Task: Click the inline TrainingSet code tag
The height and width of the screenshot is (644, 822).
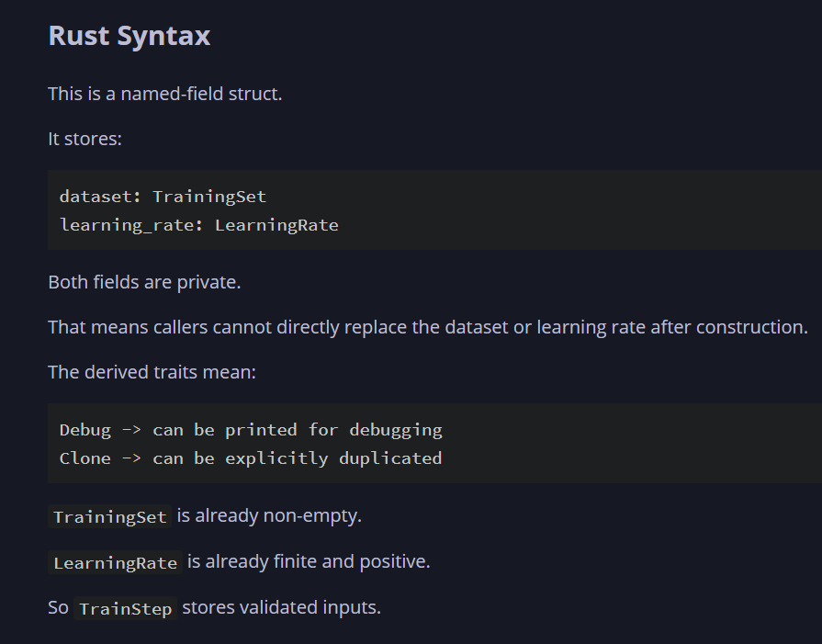Action: (110, 517)
